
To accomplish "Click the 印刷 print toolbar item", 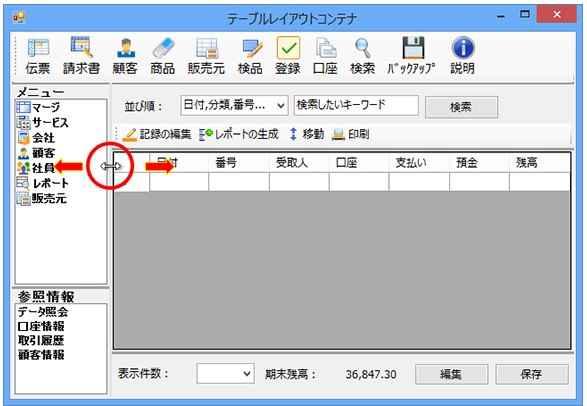I will [351, 134].
